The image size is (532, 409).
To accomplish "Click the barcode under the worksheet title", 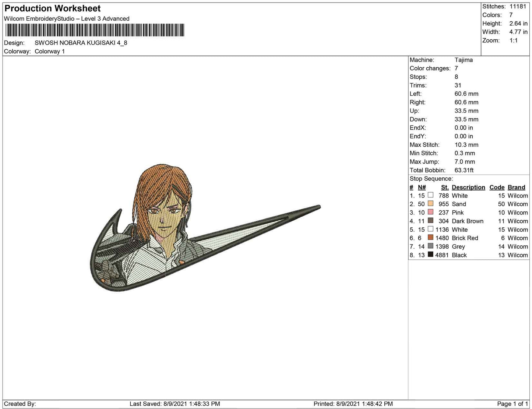I will (94, 30).
